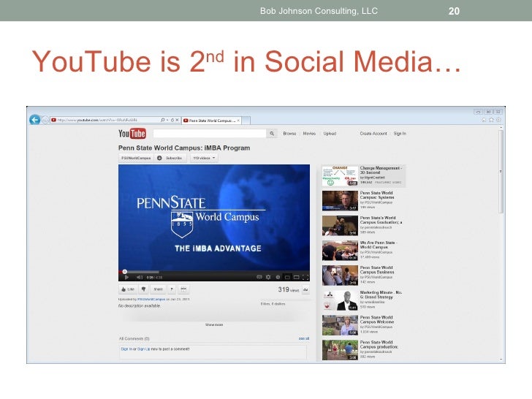
Task: Click the address bar dropdown arrow
Action: pos(167,120)
